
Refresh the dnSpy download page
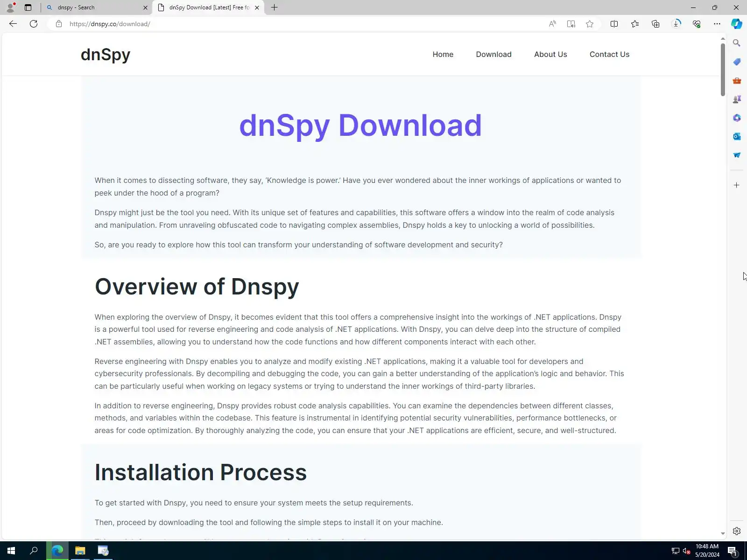(34, 24)
